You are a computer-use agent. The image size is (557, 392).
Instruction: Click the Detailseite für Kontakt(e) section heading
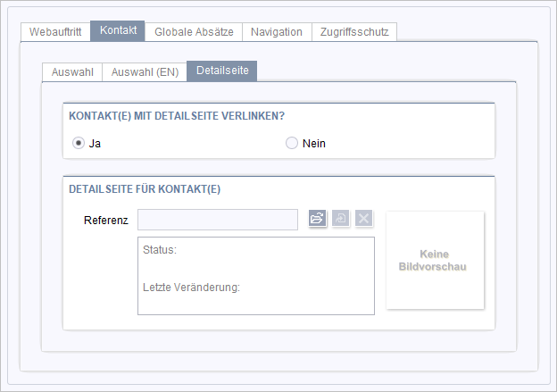pos(145,189)
